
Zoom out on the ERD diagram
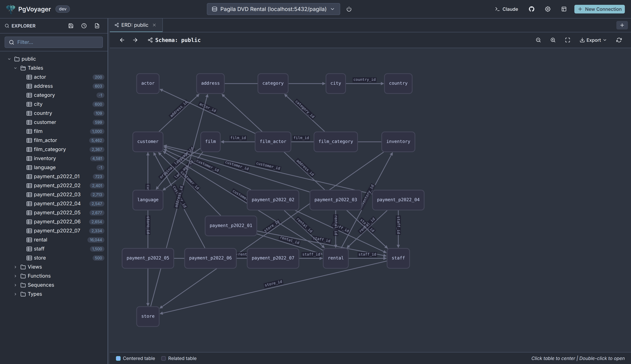tap(538, 40)
